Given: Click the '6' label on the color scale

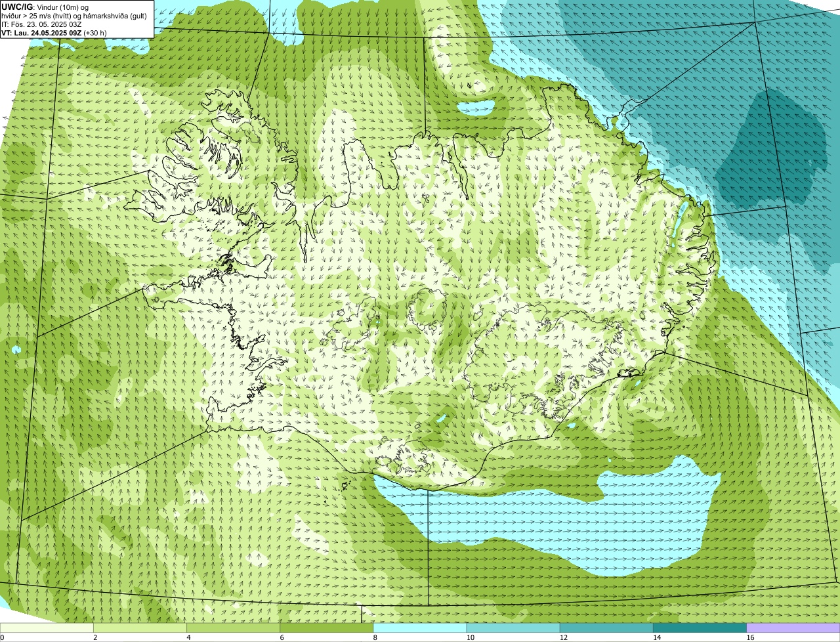Looking at the screenshot, I should [x=282, y=637].
